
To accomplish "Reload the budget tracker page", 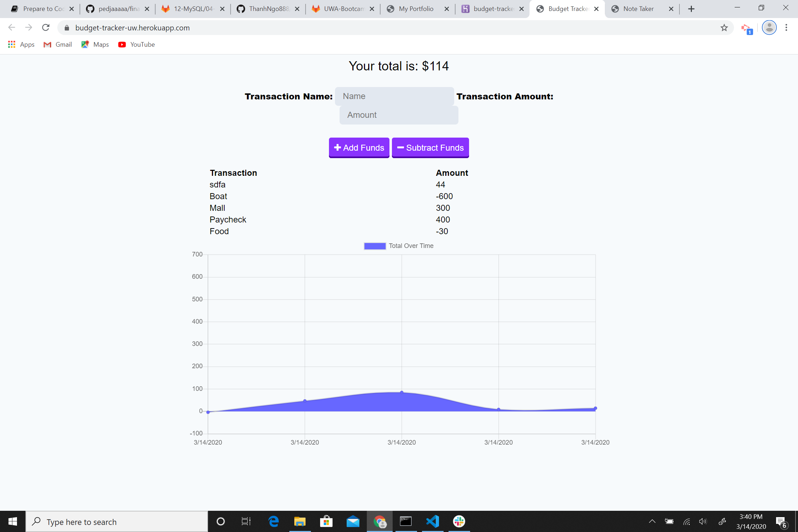I will coord(46,27).
